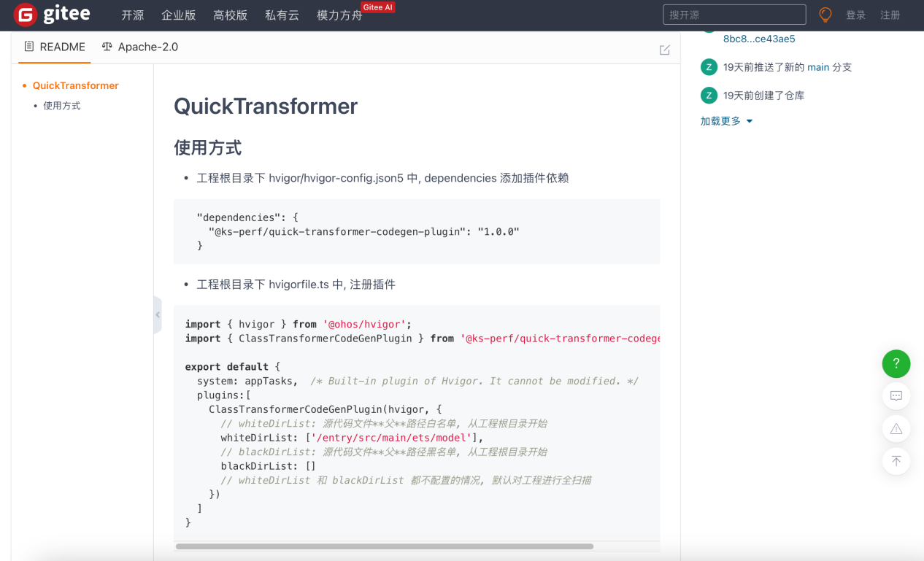The width and height of the screenshot is (924, 561).
Task: Click the 登录 login link
Action: click(855, 15)
